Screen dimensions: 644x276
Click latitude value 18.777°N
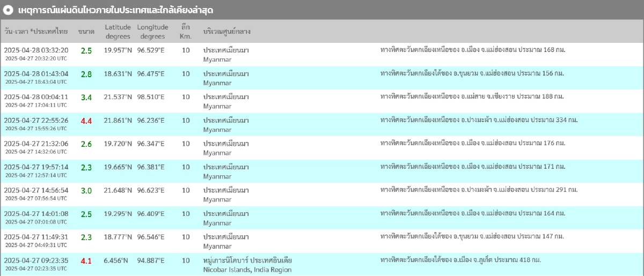(x=118, y=237)
